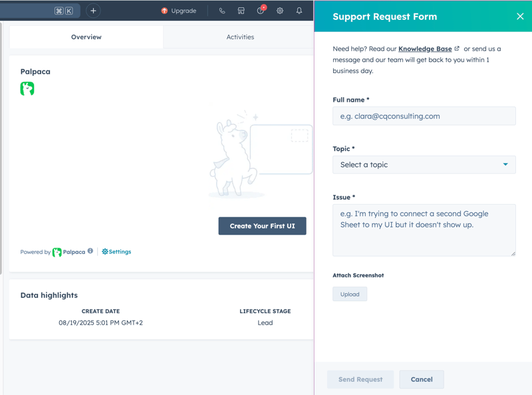Click Create Your First UI button
The width and height of the screenshot is (532, 395).
point(262,226)
